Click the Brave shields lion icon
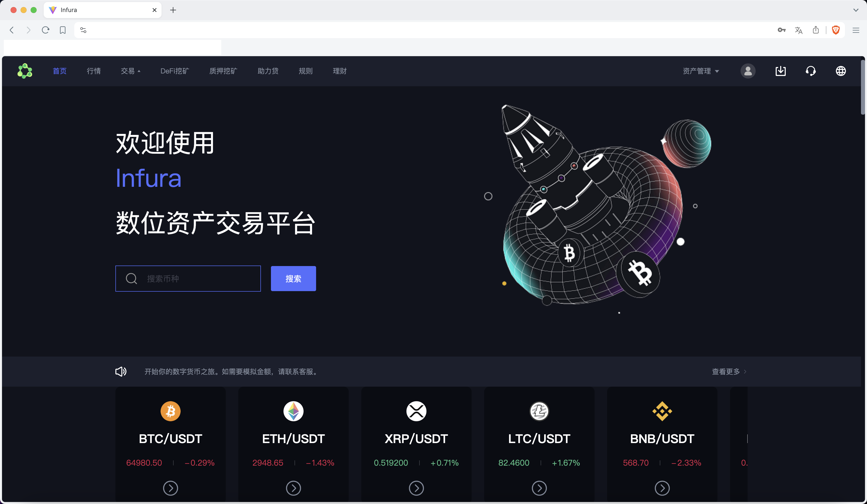 836,30
